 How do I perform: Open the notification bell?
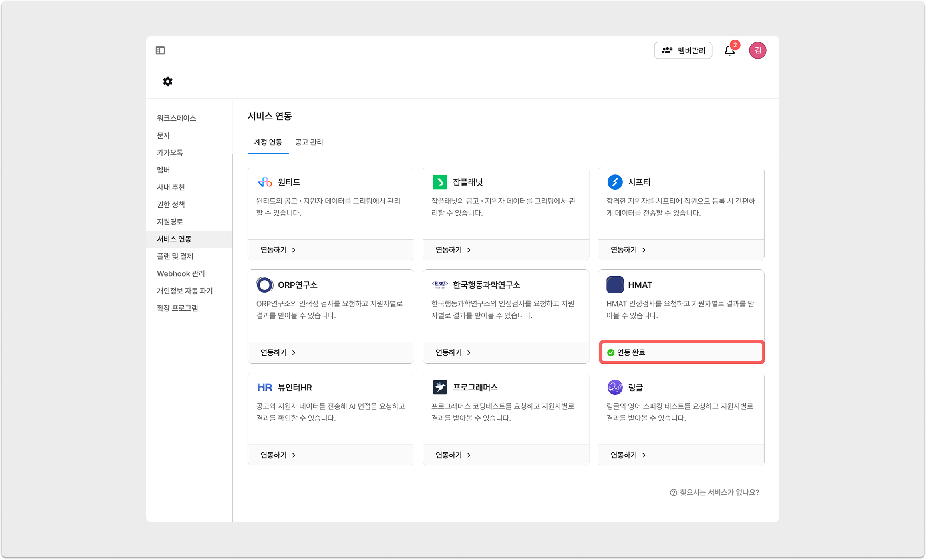729,51
